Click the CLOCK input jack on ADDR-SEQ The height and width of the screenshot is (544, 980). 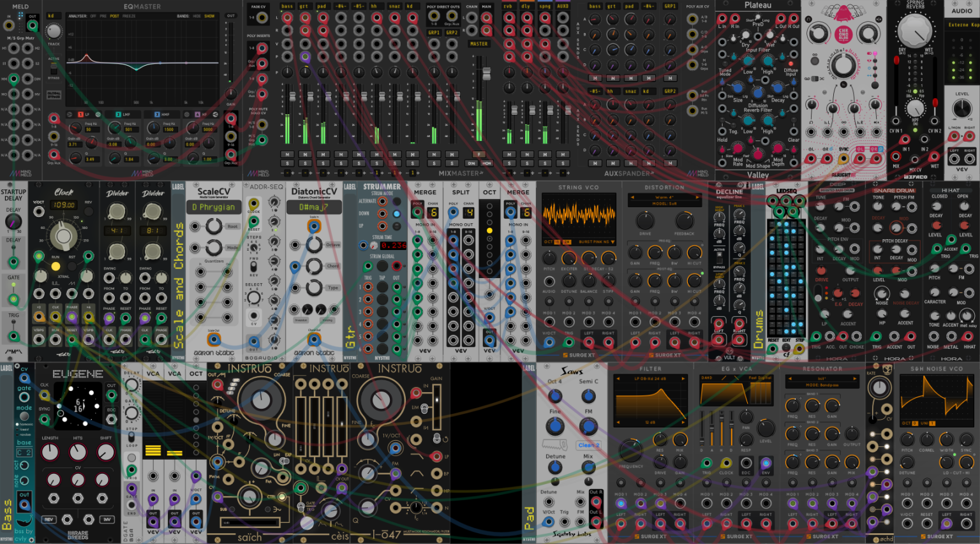click(254, 203)
